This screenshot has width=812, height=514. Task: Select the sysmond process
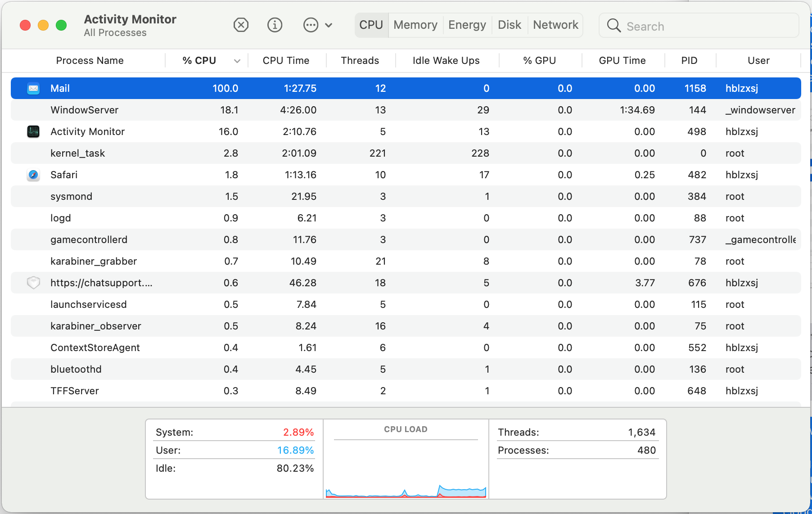point(71,196)
